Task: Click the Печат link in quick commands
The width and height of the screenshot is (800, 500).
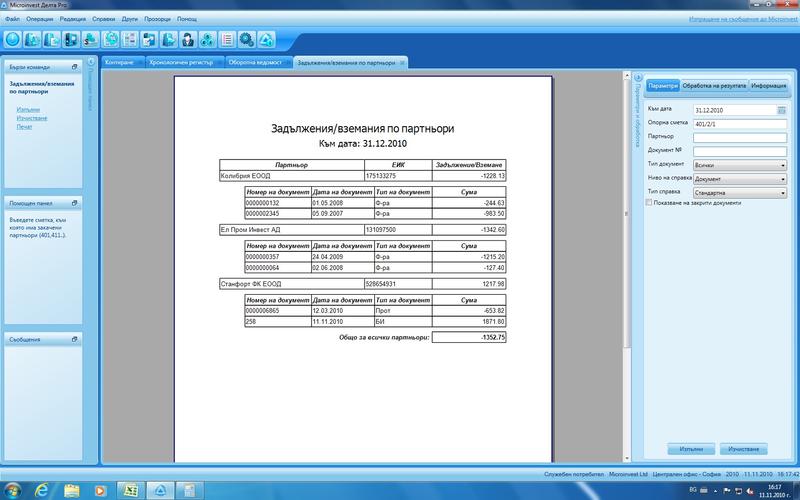Action: (x=25, y=127)
